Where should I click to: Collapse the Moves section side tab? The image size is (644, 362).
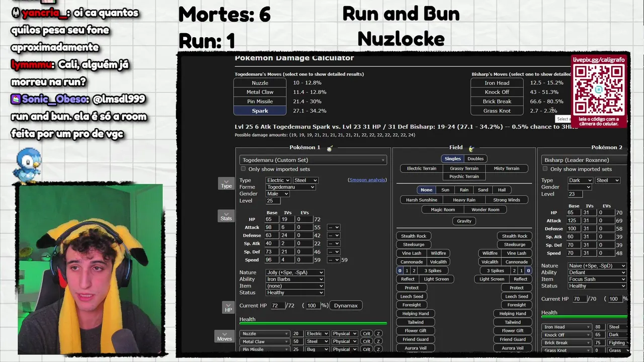click(x=224, y=336)
